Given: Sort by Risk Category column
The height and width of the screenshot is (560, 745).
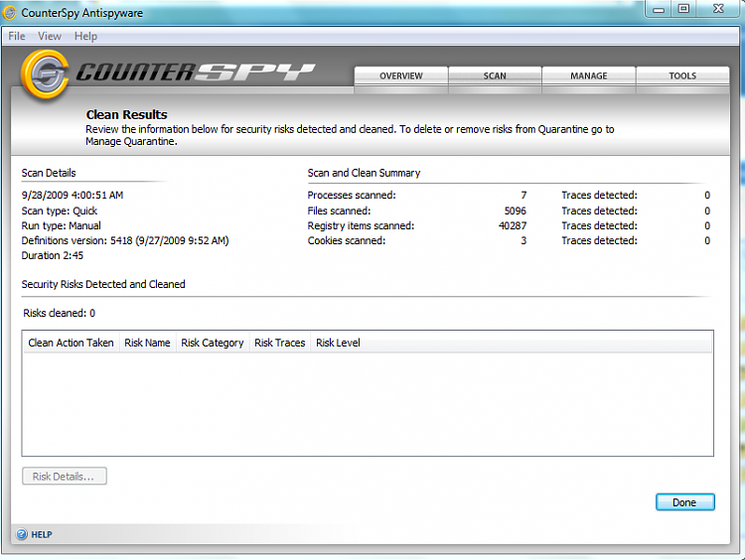Looking at the screenshot, I should pyautogui.click(x=213, y=343).
